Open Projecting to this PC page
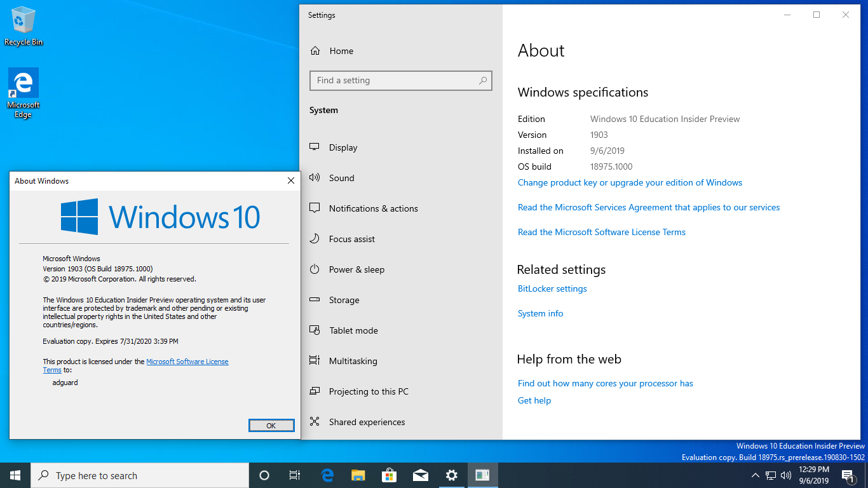 coord(400,391)
